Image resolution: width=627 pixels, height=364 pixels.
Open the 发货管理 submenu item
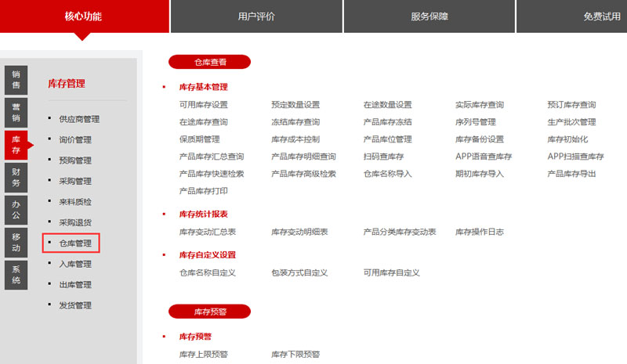[75, 305]
